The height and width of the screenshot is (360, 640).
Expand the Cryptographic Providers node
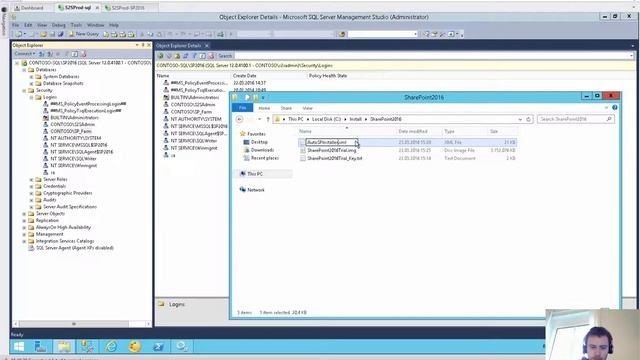[31, 193]
